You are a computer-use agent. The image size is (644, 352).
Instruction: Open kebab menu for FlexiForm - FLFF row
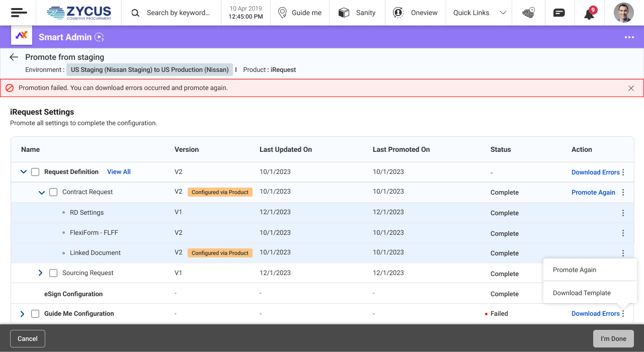623,233
